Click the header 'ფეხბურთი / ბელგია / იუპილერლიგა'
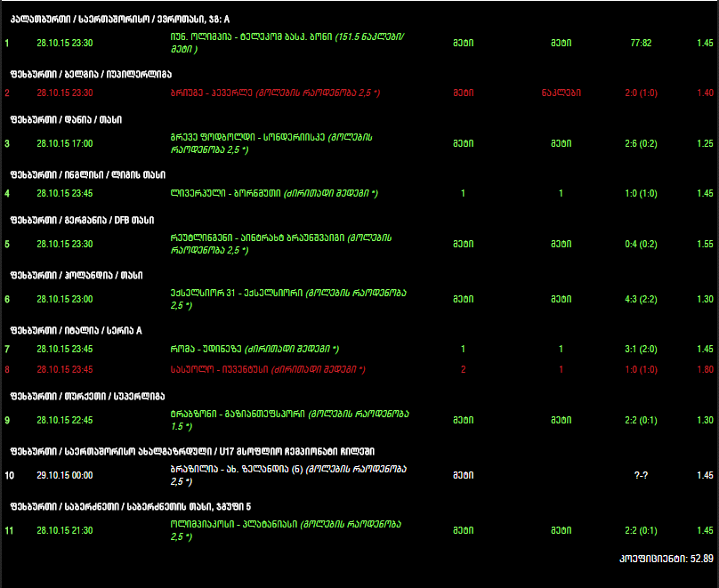 pyautogui.click(x=91, y=74)
